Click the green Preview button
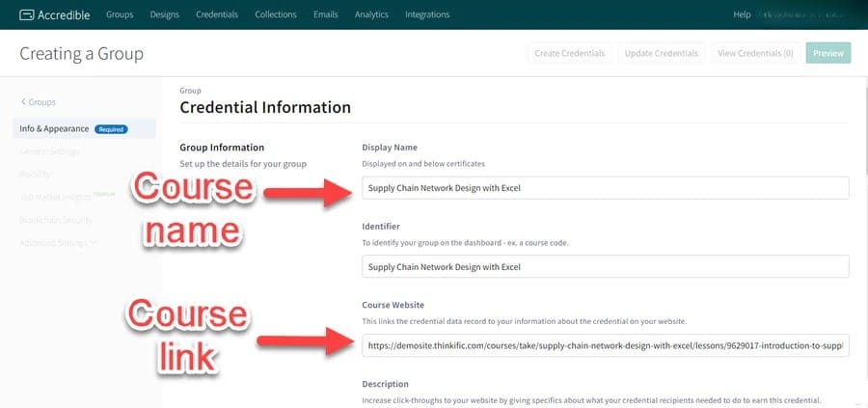Screen dimensions: 868x408 (x=828, y=54)
